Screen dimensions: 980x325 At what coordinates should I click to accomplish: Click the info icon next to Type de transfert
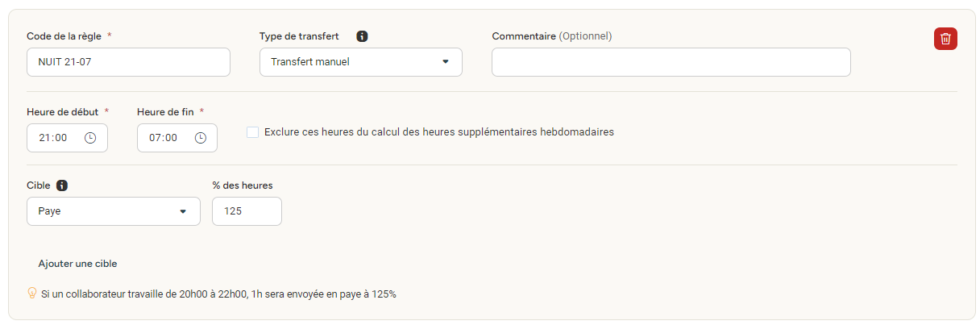tap(362, 36)
